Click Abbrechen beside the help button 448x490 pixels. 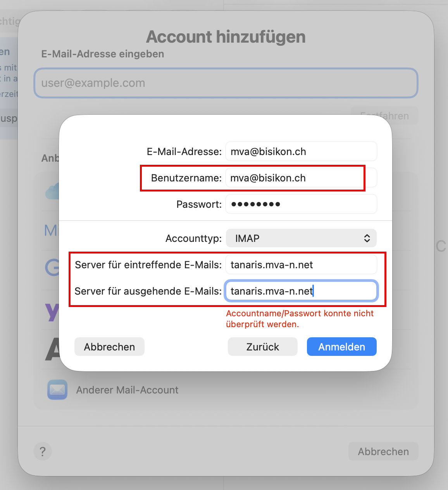(x=383, y=451)
